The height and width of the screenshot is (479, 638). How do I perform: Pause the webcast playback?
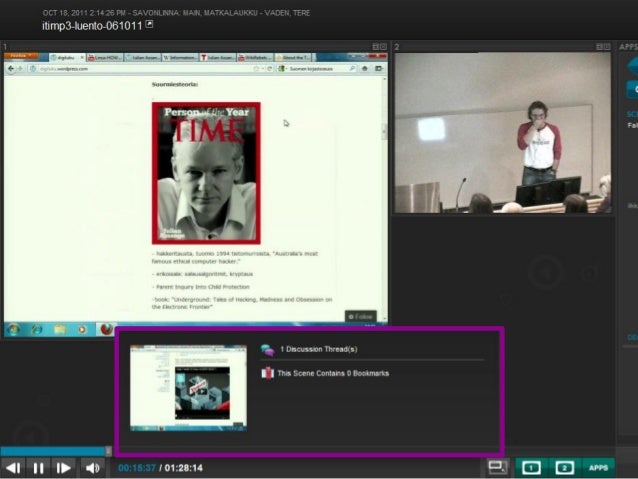38,468
